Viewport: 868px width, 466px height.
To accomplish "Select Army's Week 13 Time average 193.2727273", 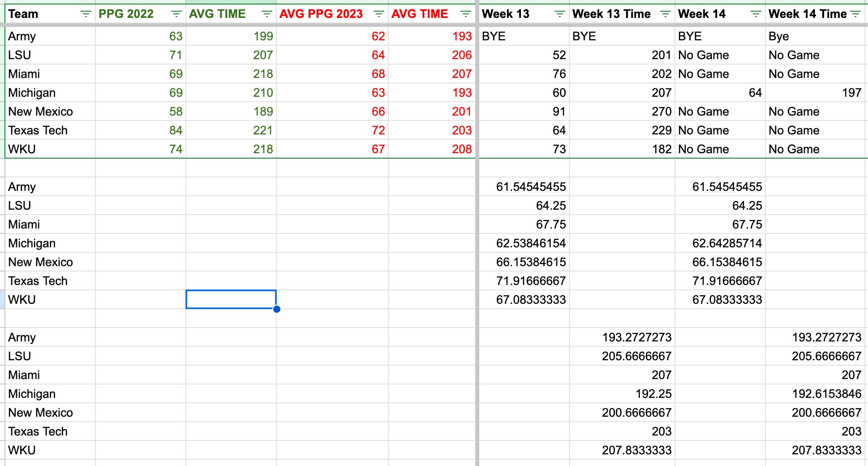I will (x=622, y=337).
